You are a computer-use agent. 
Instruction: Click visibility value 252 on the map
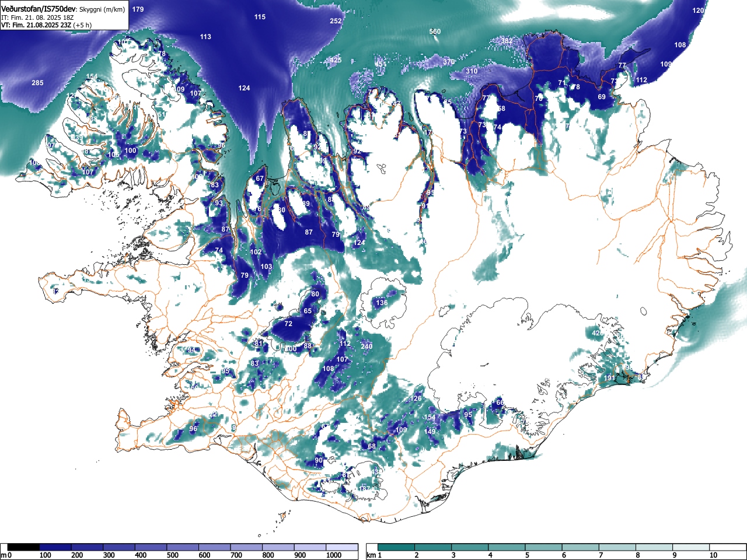pyautogui.click(x=336, y=21)
